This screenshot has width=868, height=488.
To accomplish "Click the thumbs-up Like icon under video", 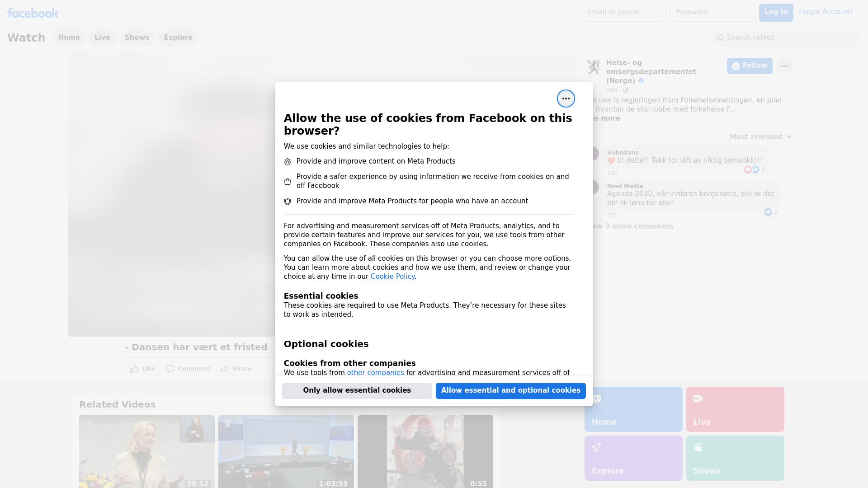I will 134,369.
